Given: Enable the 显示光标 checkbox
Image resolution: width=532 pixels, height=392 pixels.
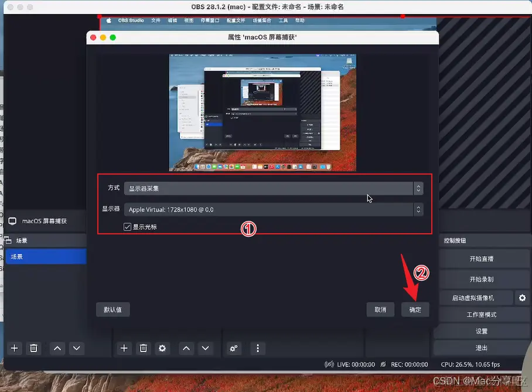Looking at the screenshot, I should click(127, 227).
